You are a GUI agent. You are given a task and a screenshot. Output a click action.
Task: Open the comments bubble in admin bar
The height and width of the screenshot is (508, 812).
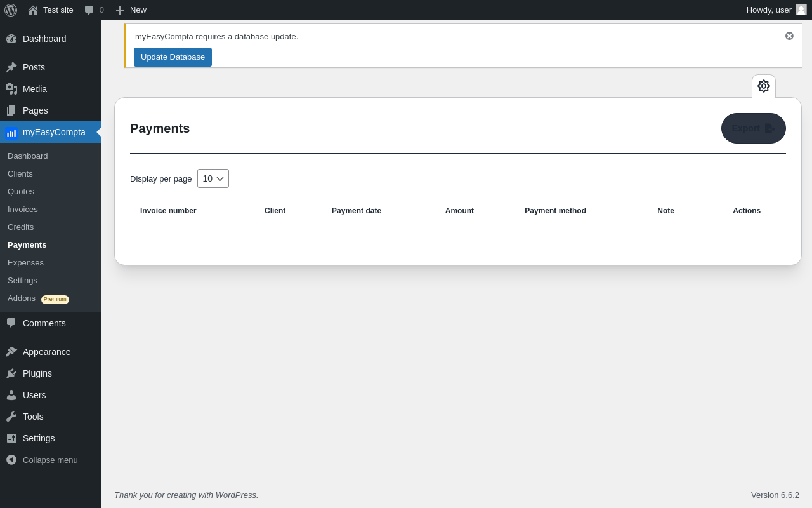[94, 10]
